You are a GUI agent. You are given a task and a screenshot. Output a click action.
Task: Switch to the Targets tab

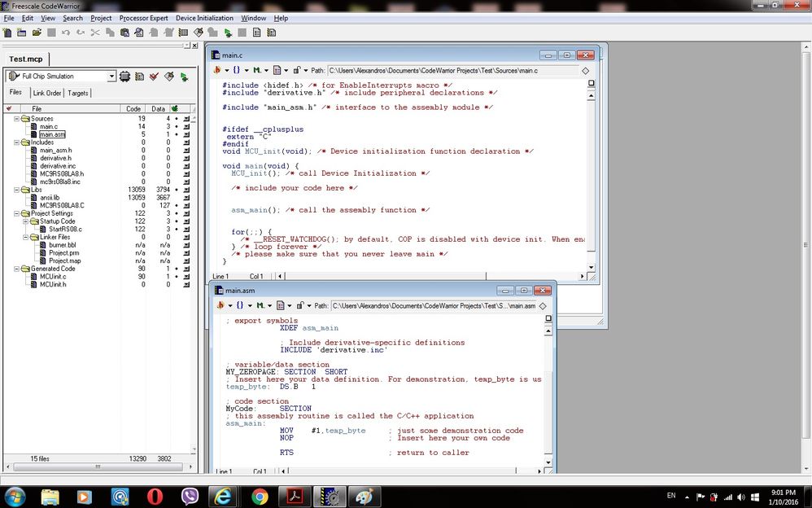77,94
